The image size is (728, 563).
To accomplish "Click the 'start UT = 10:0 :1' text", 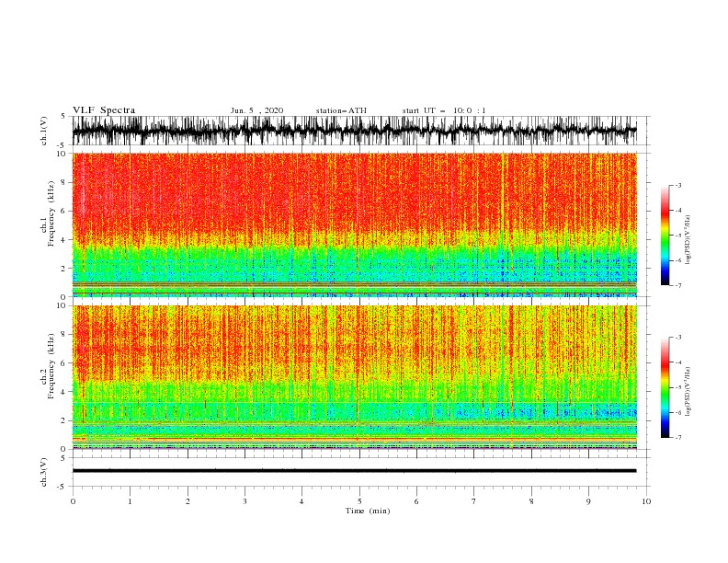I will click(x=444, y=110).
